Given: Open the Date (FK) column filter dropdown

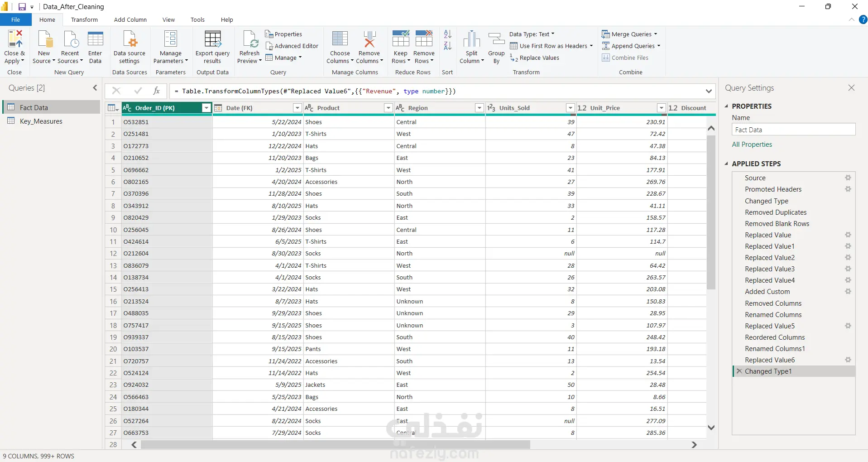Looking at the screenshot, I should [x=297, y=108].
